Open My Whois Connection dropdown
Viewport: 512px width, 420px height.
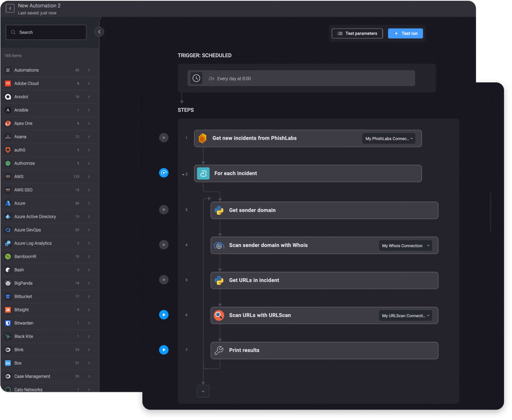(x=405, y=246)
